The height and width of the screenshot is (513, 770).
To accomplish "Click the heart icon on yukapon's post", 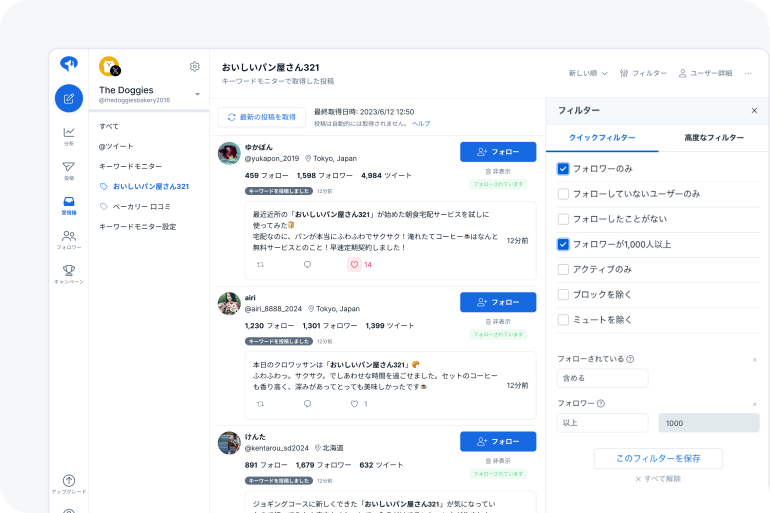I will tap(354, 265).
